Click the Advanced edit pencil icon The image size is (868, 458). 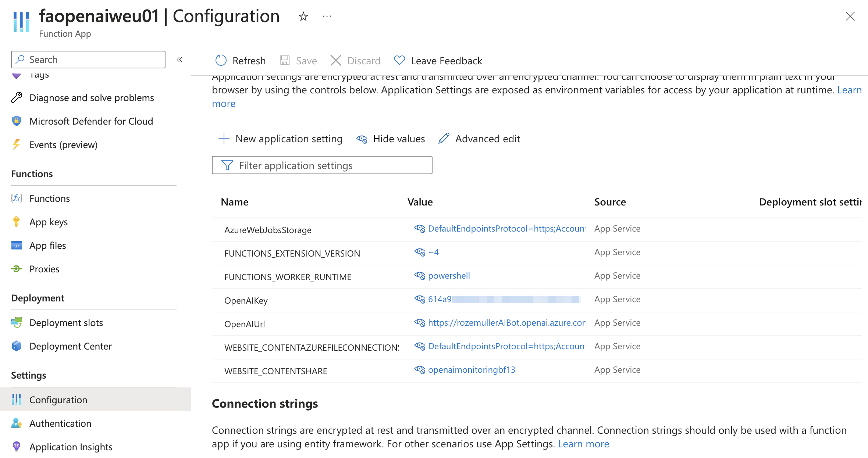coord(444,139)
